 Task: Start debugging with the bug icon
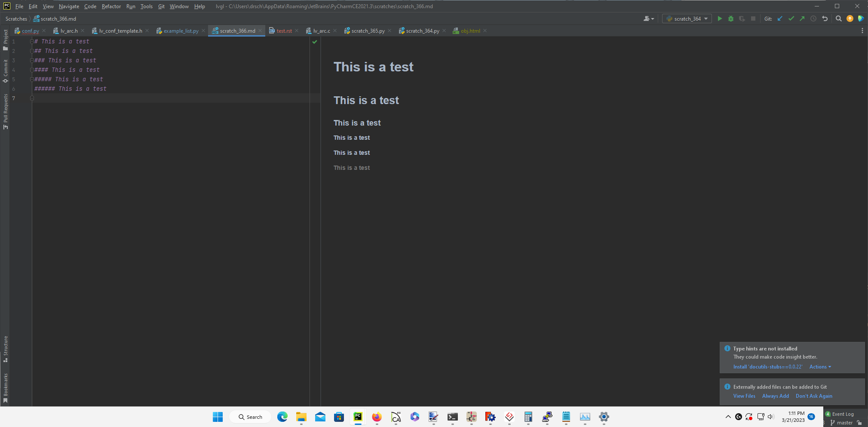(731, 18)
